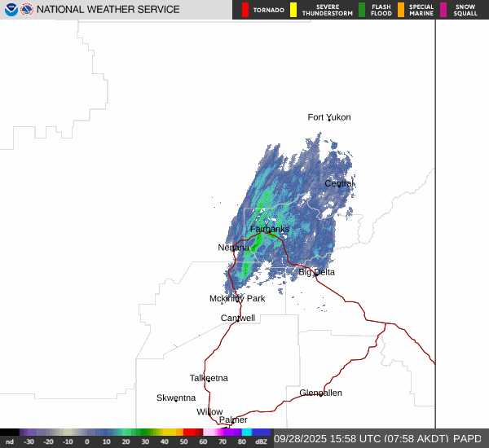Click the NOAA logo emblem

11,10
